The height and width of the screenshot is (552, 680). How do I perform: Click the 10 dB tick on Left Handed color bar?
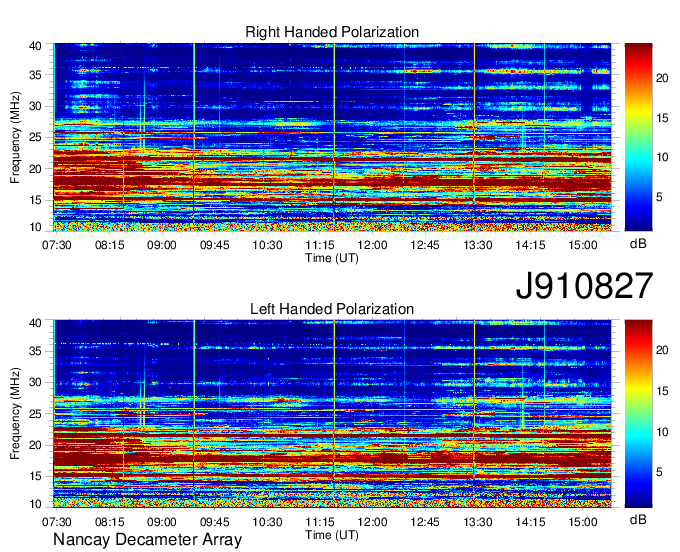[x=662, y=432]
